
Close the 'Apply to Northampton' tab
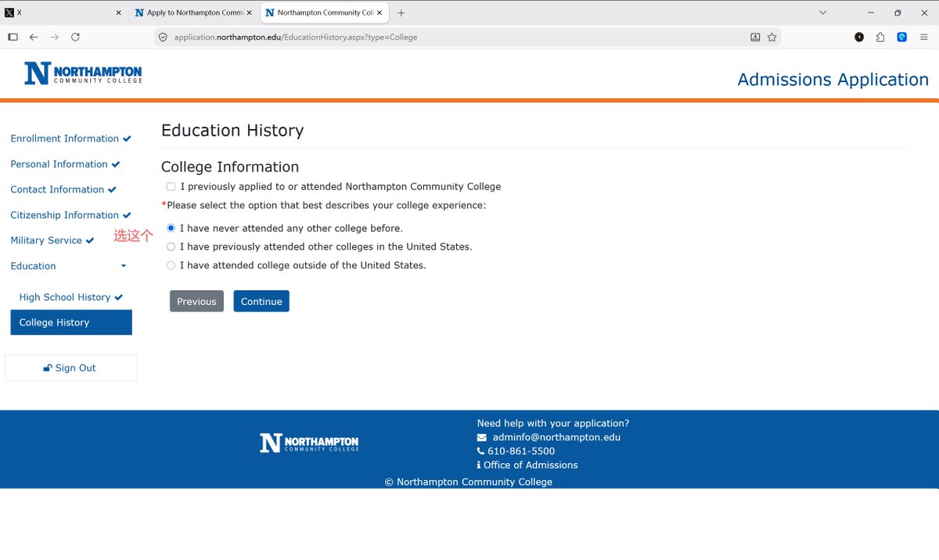coord(249,13)
